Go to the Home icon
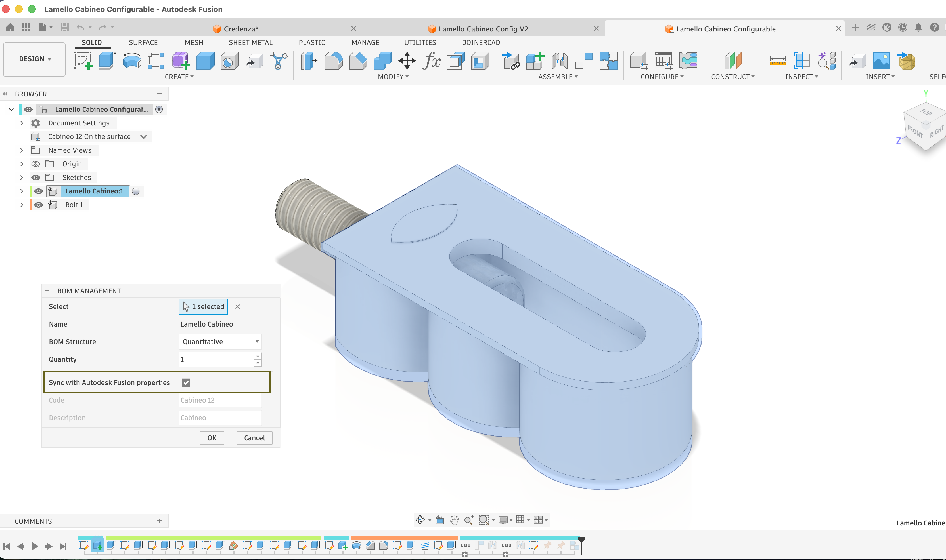Viewport: 946px width, 560px height. 10,27
